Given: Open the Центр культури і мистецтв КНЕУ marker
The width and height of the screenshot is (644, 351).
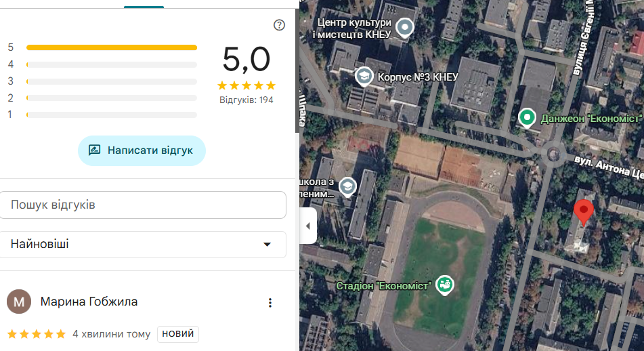Looking at the screenshot, I should pyautogui.click(x=405, y=28).
